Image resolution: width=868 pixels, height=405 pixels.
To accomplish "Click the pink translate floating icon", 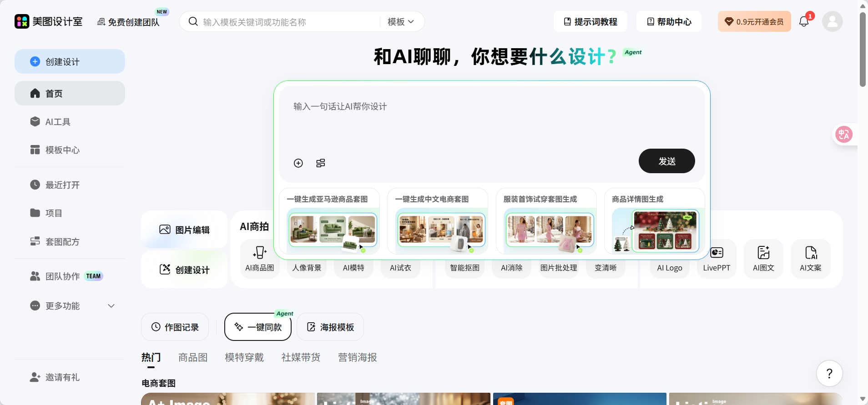I will [x=844, y=134].
